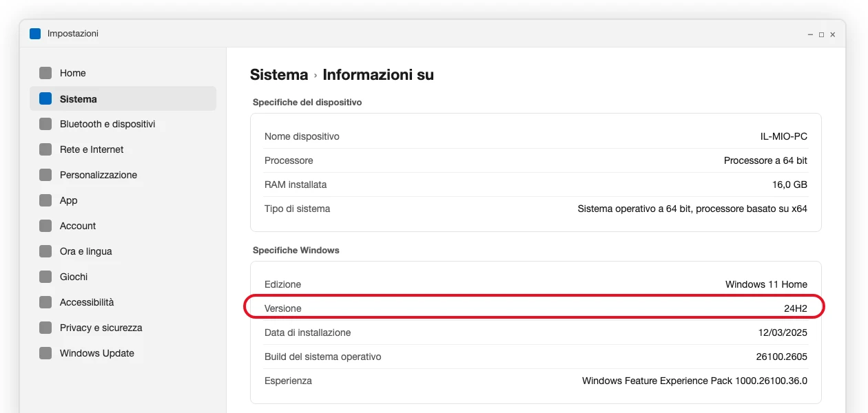Screen dimensions: 868x413
Task: Click the Account sidebar icon
Action: tap(45, 226)
